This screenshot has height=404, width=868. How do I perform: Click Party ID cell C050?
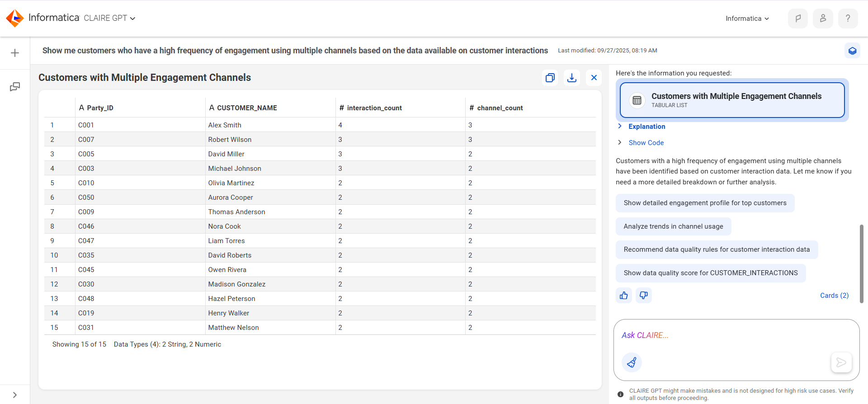(x=140, y=197)
